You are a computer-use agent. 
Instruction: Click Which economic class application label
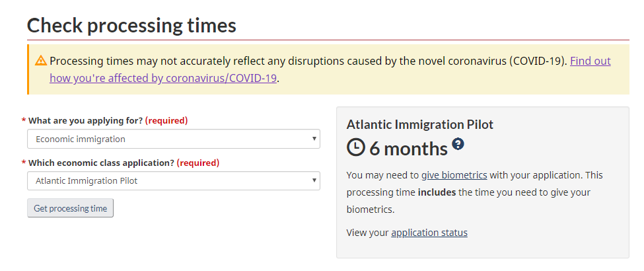tap(102, 163)
